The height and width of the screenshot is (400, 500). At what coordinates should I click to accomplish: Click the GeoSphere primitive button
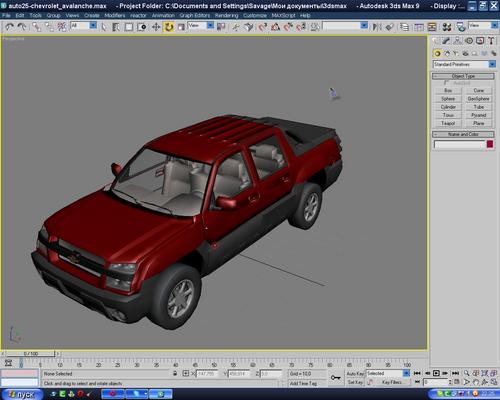tap(479, 99)
